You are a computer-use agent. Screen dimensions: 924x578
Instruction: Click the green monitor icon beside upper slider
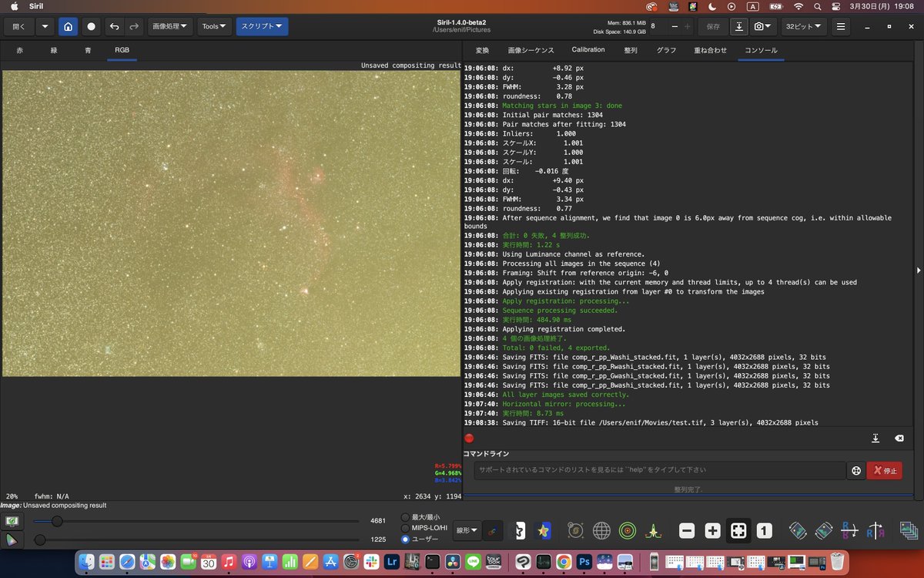(x=11, y=521)
